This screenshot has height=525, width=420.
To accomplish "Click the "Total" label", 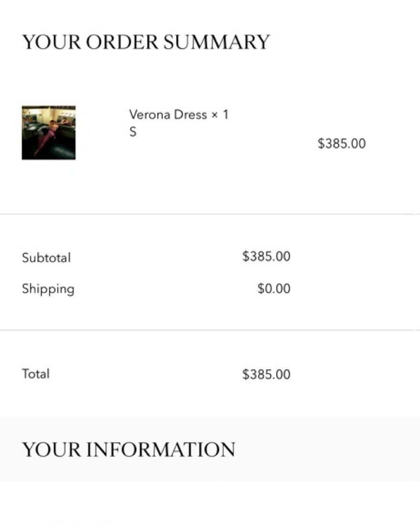I will [36, 374].
